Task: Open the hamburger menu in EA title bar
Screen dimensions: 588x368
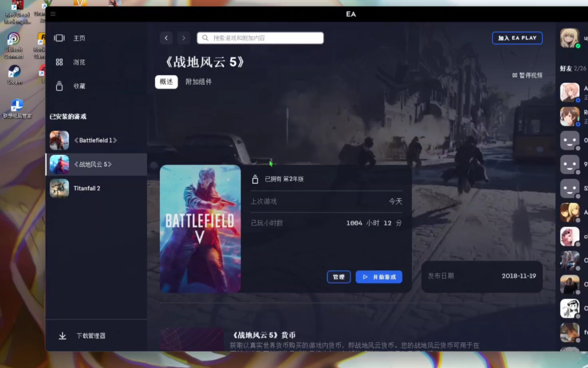Action: click(53, 14)
